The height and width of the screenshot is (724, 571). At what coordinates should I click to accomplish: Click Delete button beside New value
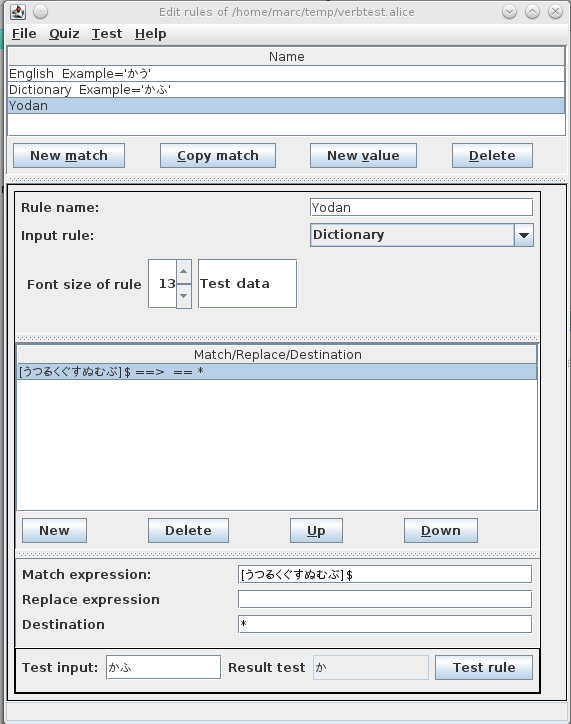pos(492,156)
